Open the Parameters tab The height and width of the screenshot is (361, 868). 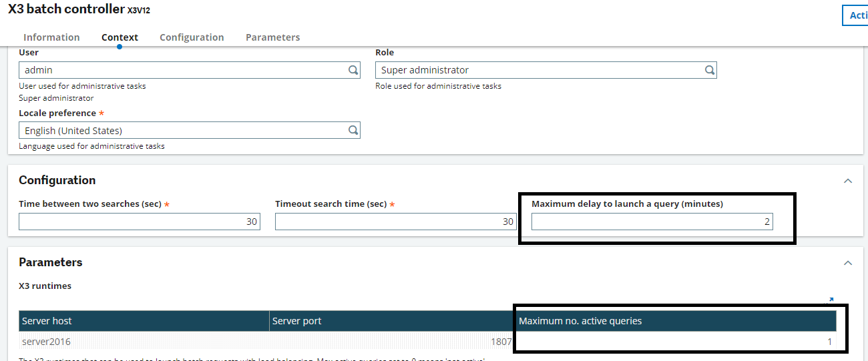pos(272,37)
